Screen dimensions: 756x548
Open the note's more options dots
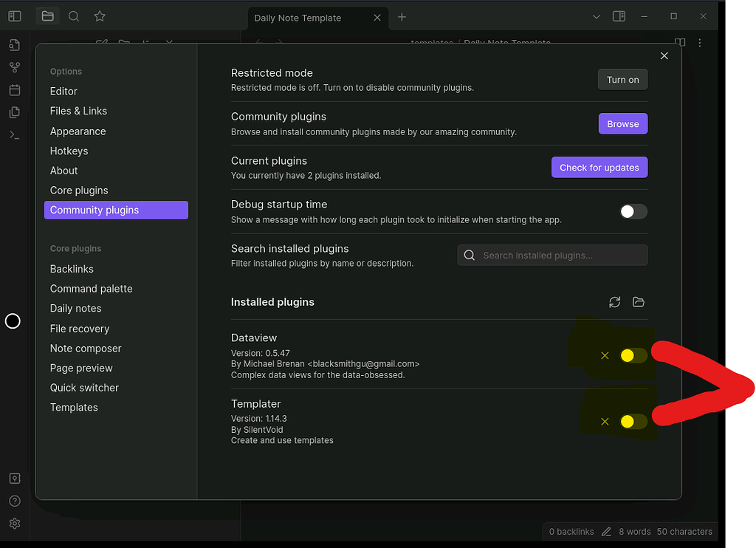700,43
